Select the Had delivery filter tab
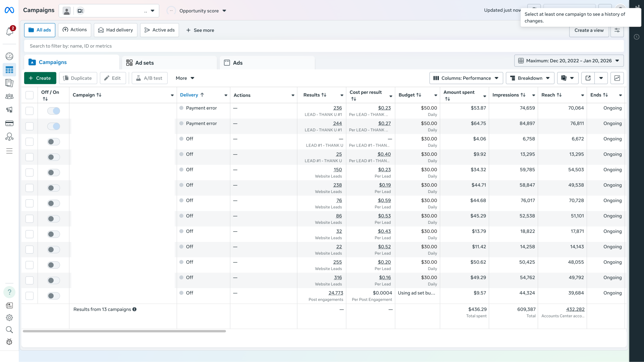This screenshot has width=644, height=362. pyautogui.click(x=115, y=30)
